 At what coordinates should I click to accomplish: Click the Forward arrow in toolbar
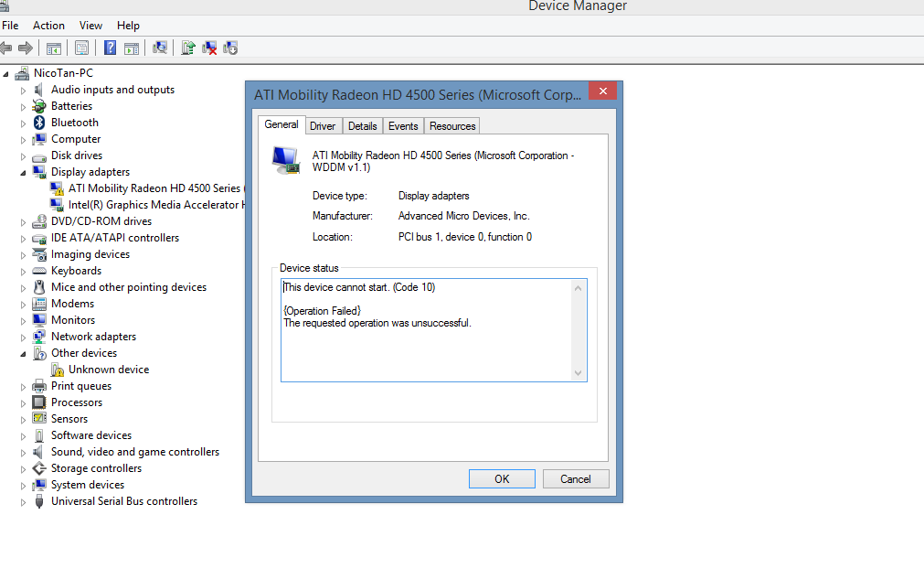coord(26,48)
